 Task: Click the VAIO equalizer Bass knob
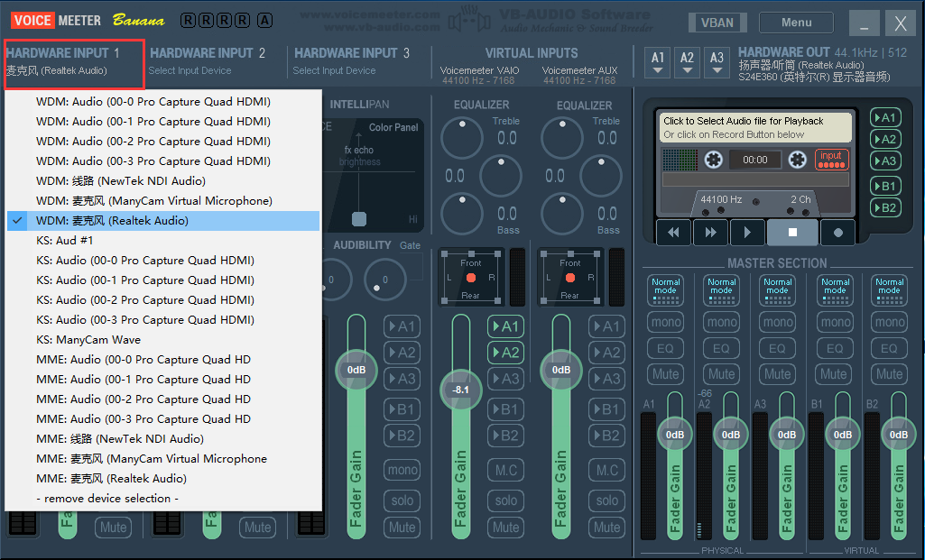(462, 214)
